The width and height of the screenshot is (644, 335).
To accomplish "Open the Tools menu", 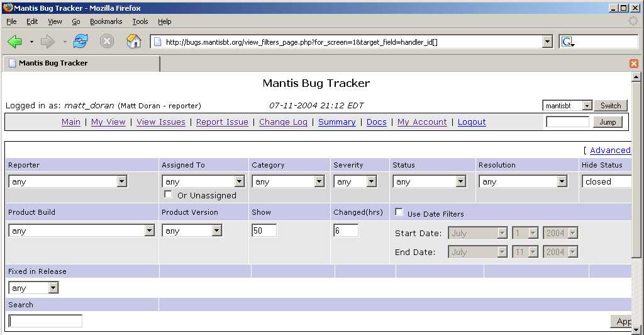I will point(140,21).
